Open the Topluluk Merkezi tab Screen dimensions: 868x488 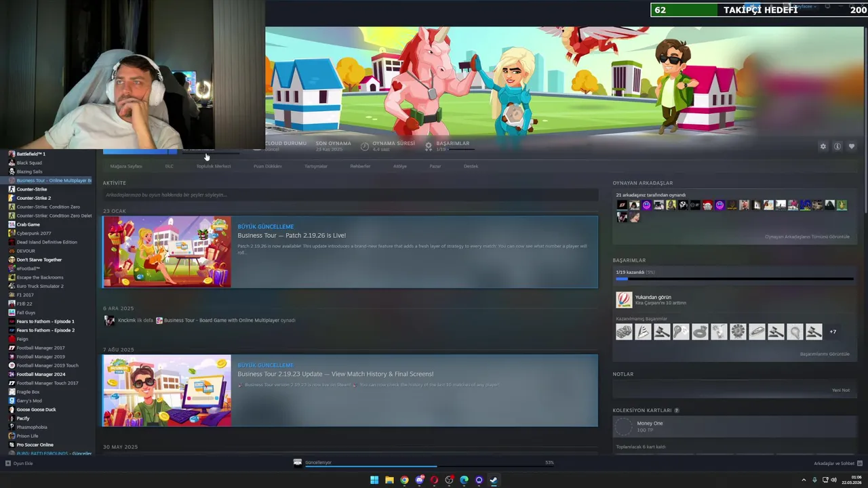[x=214, y=166]
